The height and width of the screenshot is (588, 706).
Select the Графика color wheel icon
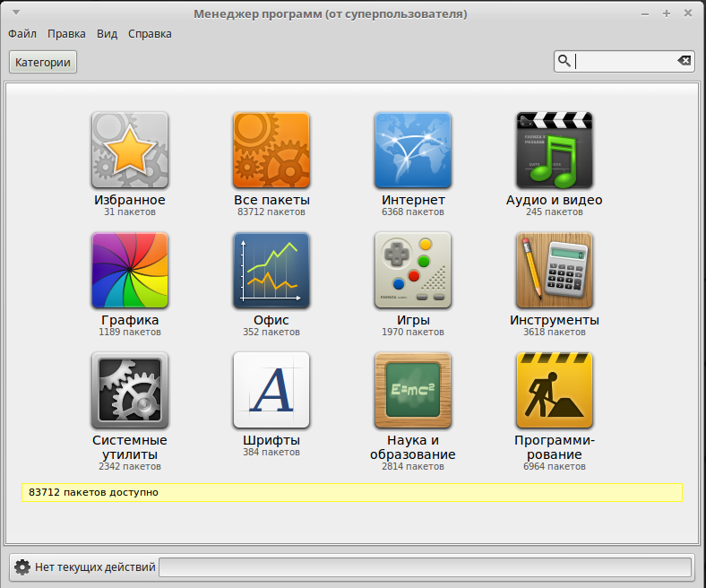[x=129, y=270]
